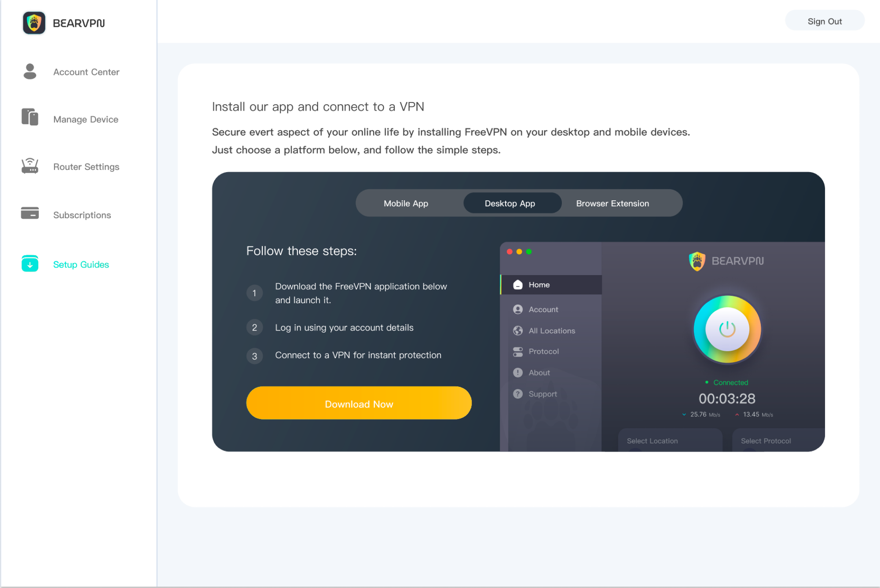
Task: Select the Account Center sidebar icon
Action: (x=29, y=71)
